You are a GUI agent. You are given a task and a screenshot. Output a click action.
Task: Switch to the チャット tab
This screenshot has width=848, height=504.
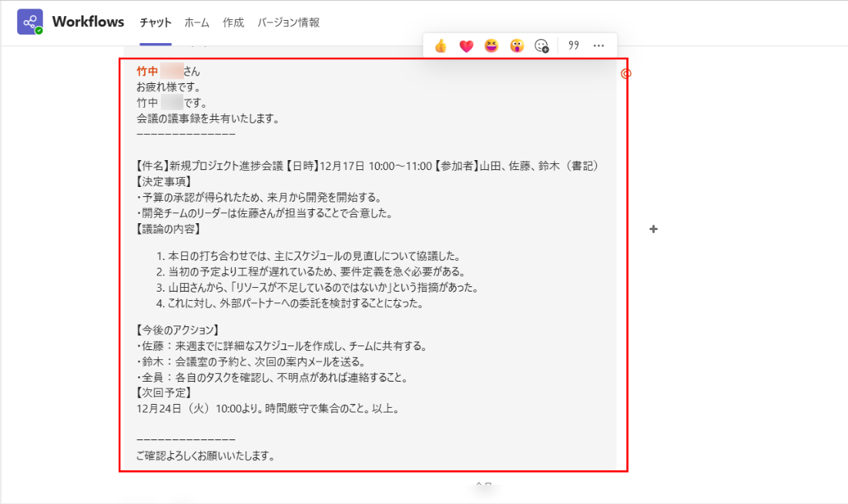156,23
